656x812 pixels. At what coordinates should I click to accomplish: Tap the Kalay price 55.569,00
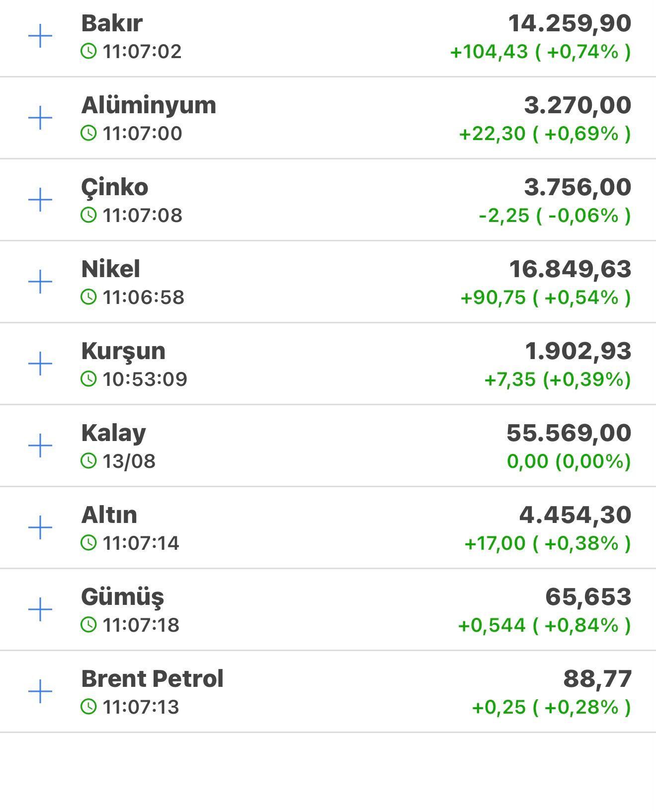[x=569, y=433]
